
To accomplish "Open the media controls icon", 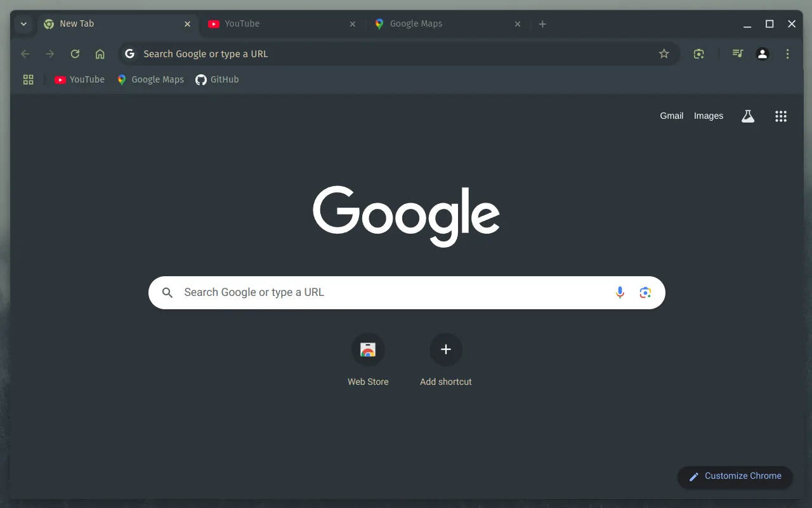I will [x=737, y=54].
